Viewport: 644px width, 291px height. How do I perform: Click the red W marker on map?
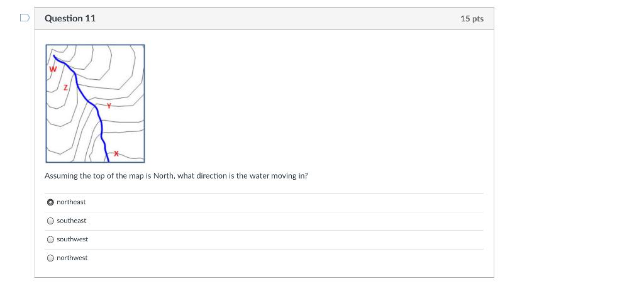(53, 69)
